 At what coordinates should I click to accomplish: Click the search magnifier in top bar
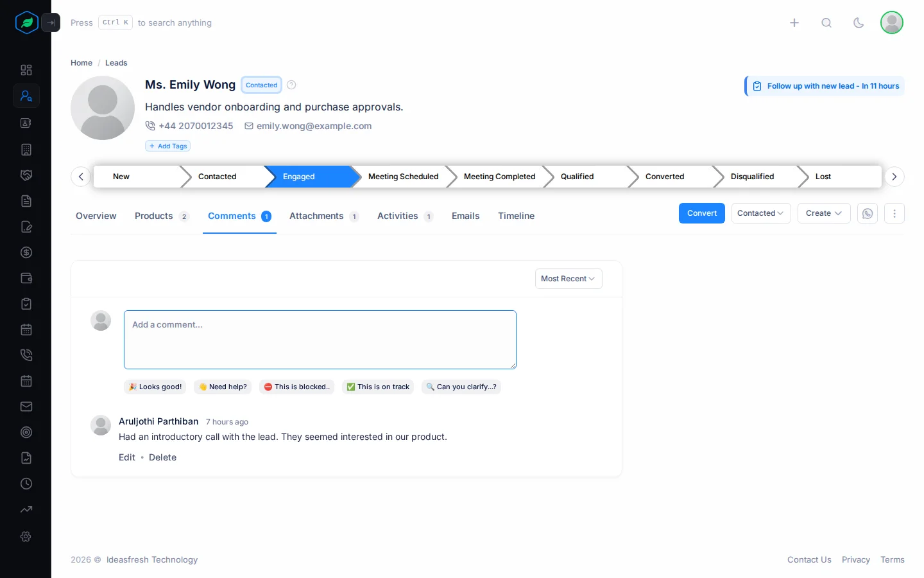pos(826,22)
